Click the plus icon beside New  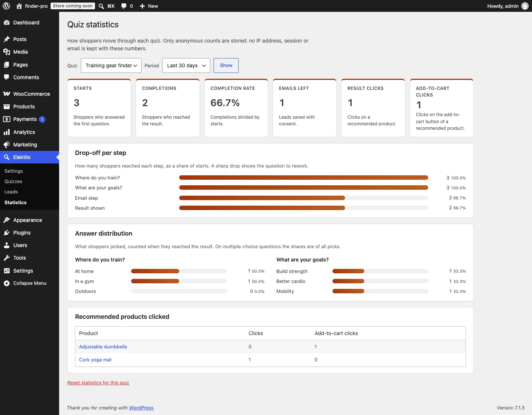tap(142, 6)
